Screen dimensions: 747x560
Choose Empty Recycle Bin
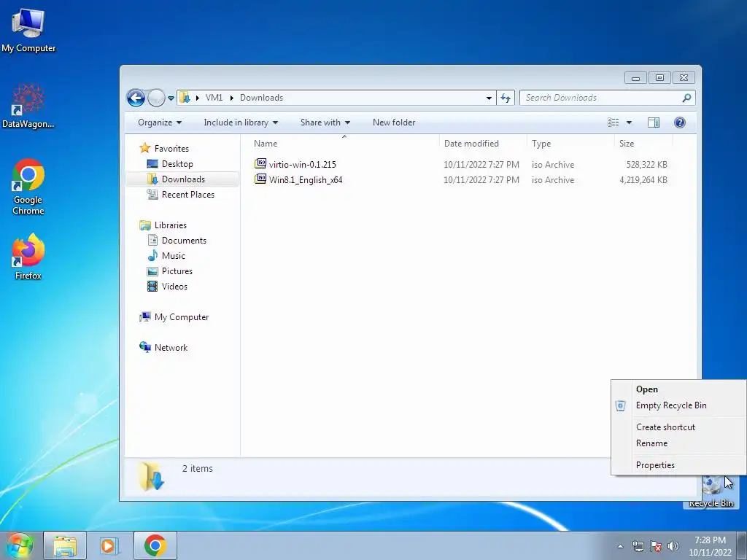point(679,405)
